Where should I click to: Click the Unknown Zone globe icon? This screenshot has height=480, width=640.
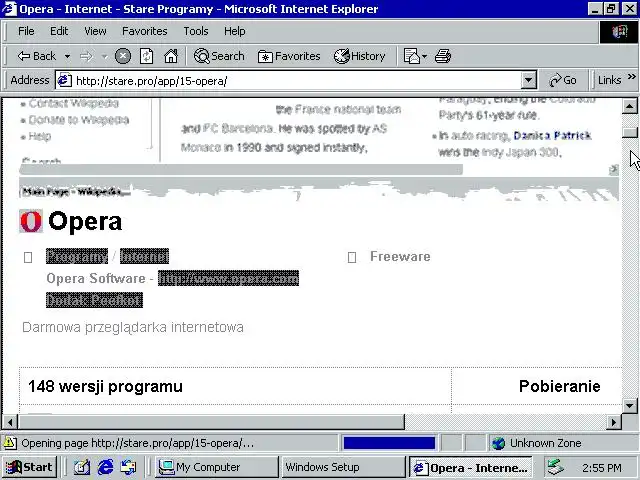498,443
